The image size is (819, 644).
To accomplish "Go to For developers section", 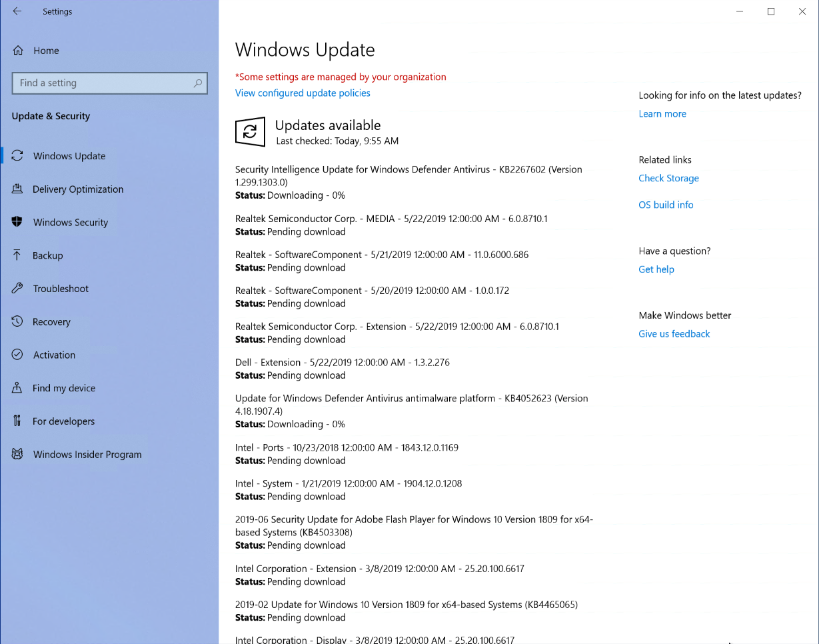I will click(x=63, y=421).
